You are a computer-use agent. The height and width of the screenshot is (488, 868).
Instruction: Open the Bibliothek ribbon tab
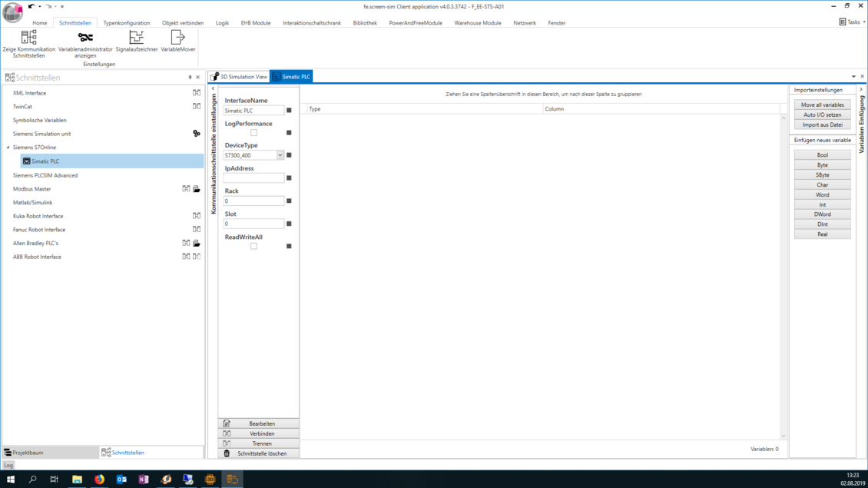pyautogui.click(x=365, y=23)
